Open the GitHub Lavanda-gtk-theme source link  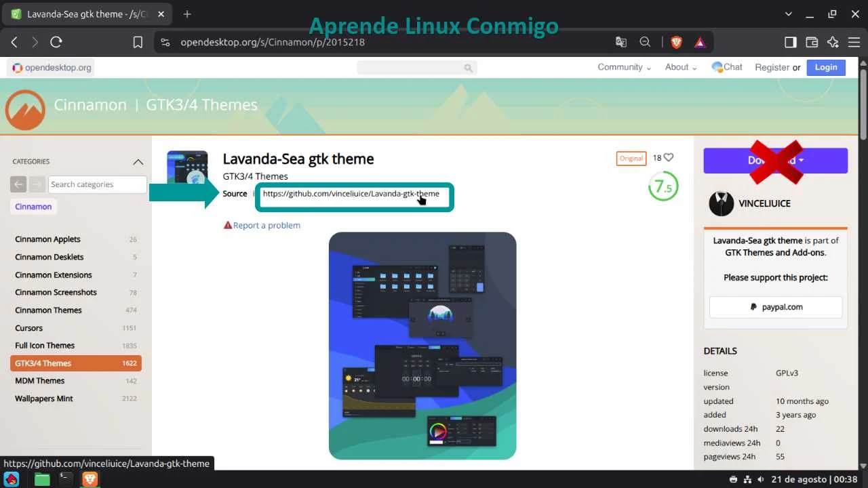[351, 194]
